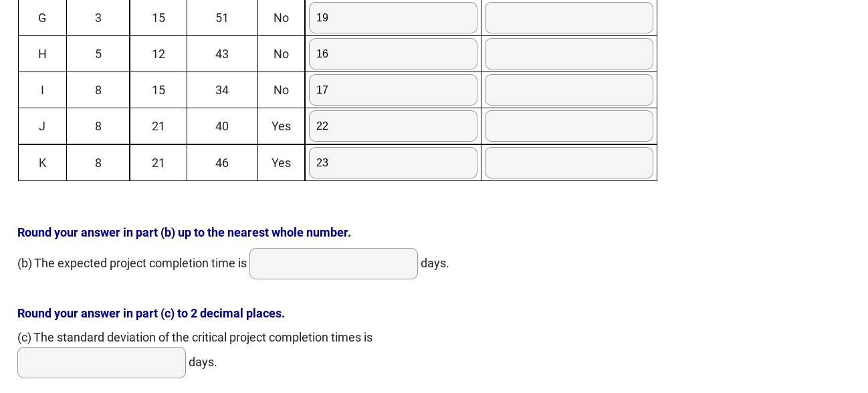Select the blank answer box in row J
The width and height of the screenshot is (868, 393).
tap(568, 126)
